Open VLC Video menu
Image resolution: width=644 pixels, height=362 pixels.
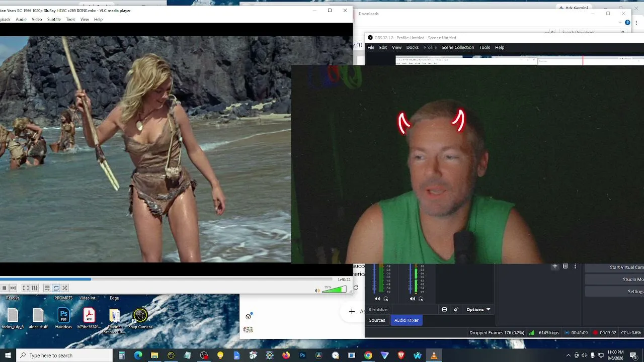coord(37,20)
